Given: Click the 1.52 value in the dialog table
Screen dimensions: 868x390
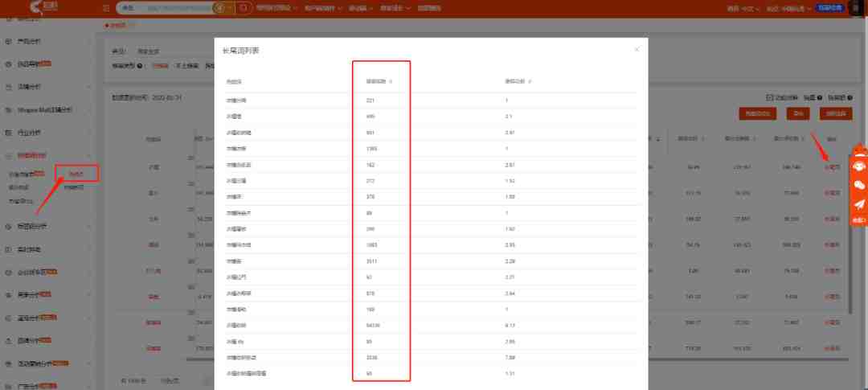Looking at the screenshot, I should pos(510,181).
